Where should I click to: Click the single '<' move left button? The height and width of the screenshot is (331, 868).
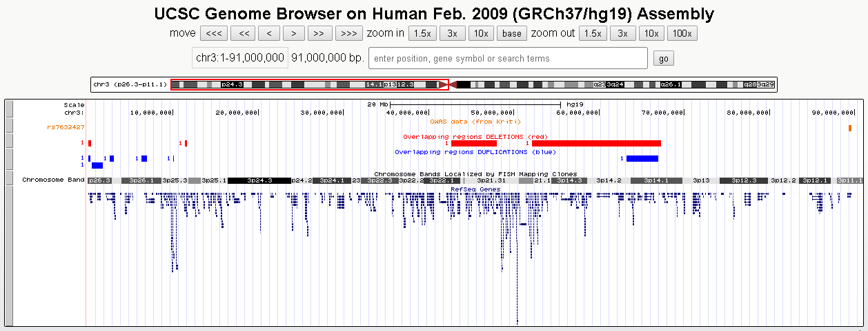click(x=268, y=34)
